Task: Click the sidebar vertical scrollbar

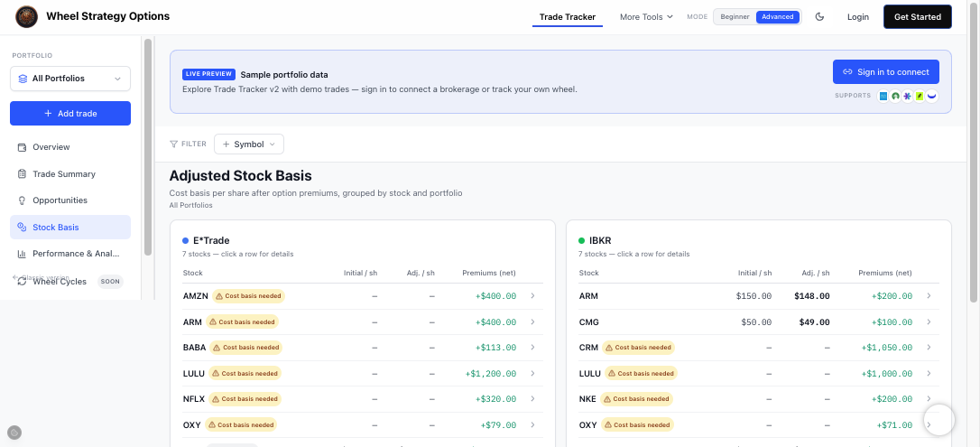Action: tap(148, 147)
